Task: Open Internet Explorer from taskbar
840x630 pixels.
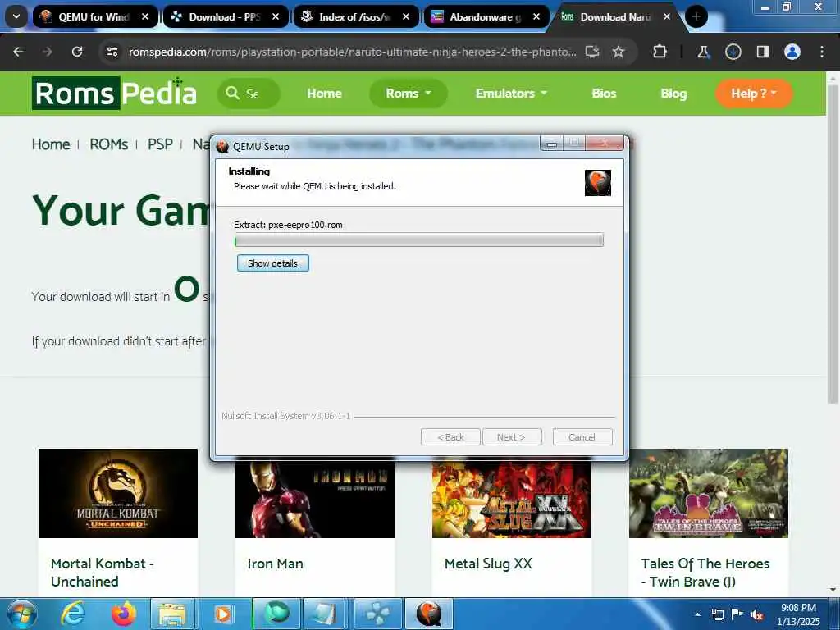Action: (x=73, y=614)
